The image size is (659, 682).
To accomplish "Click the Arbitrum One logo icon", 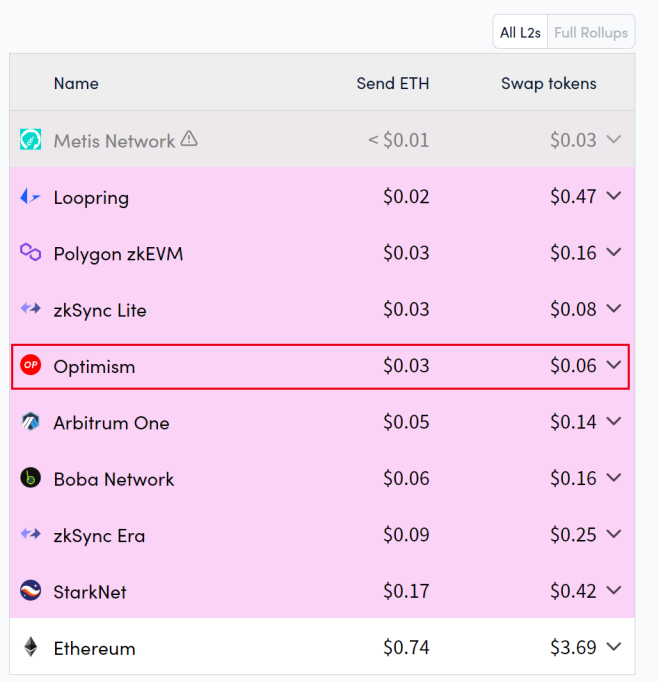I will point(30,422).
